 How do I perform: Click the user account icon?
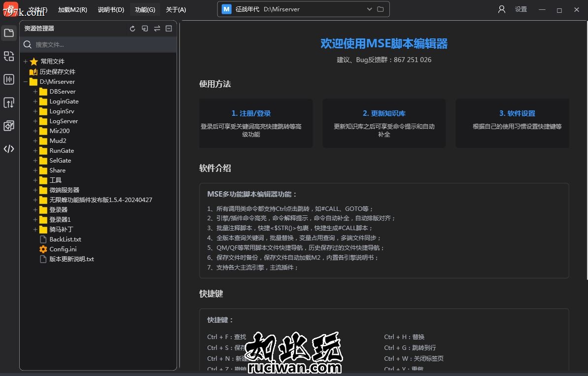click(501, 9)
